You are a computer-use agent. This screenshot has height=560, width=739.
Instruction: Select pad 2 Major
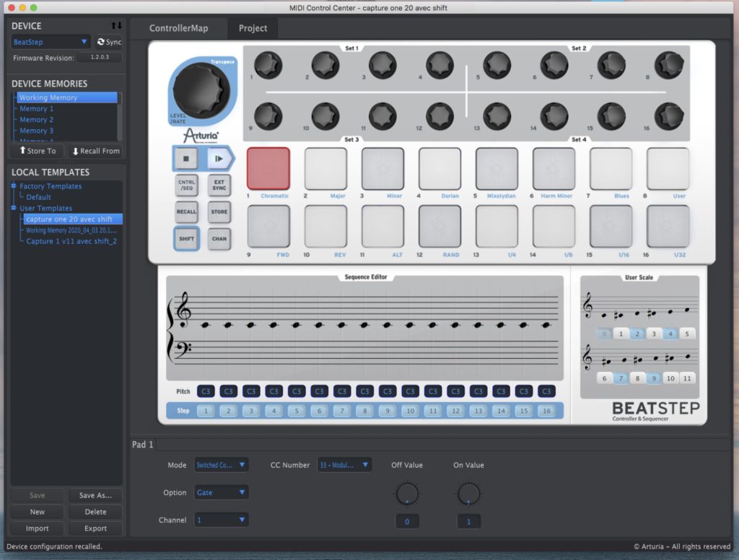(x=325, y=169)
